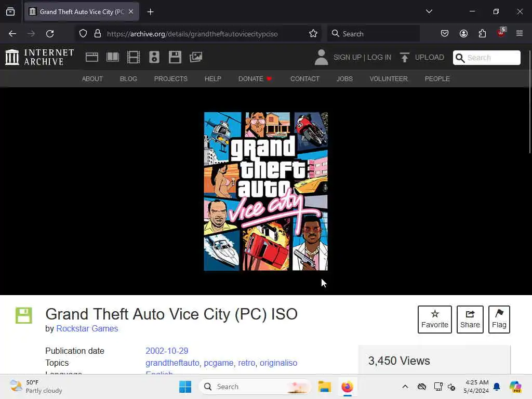Open the Images media icon
532x399 pixels.
196,57
